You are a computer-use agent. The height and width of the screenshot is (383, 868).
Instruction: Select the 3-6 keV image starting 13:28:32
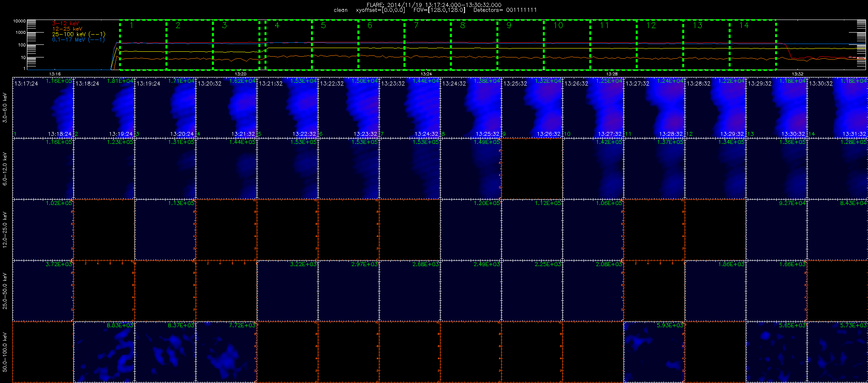[x=716, y=108]
